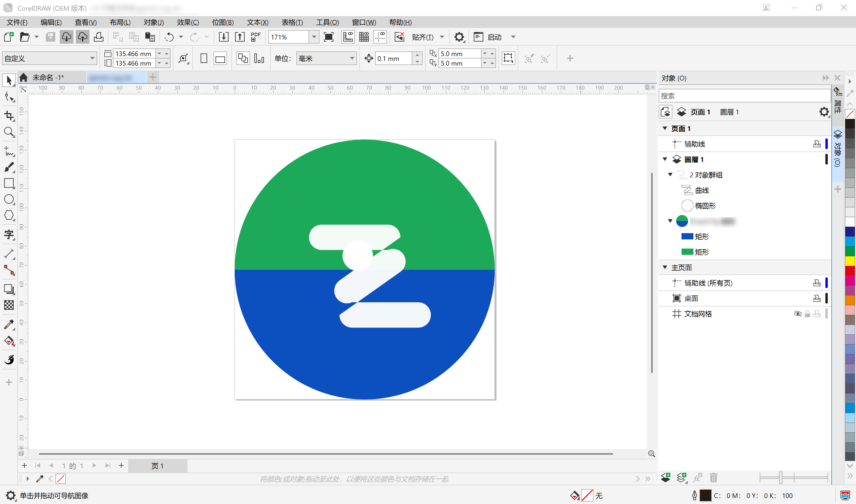Screen dimensions: 856x504
Task: Select the Polygon tool
Action: click(x=9, y=215)
